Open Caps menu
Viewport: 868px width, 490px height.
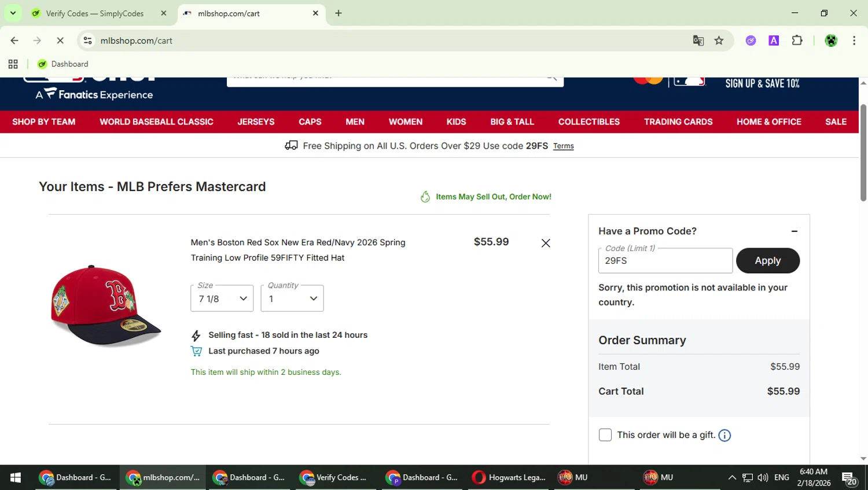tap(310, 122)
